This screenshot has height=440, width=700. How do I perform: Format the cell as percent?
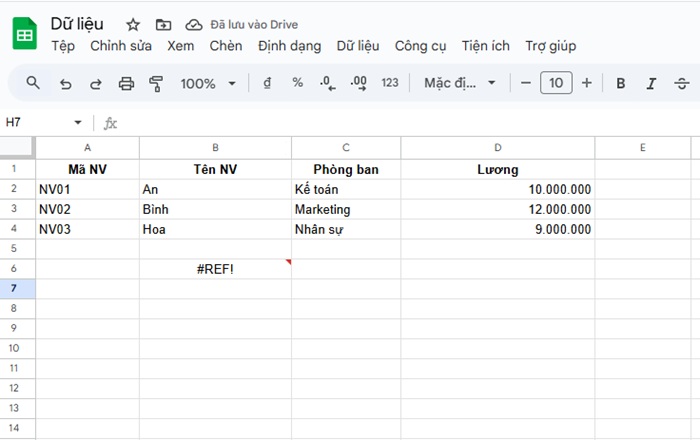[x=297, y=83]
